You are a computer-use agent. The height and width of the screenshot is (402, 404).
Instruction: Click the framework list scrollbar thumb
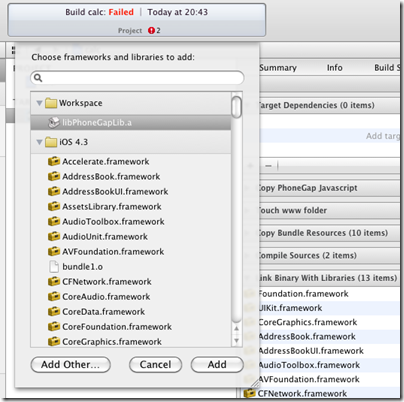pos(237,107)
